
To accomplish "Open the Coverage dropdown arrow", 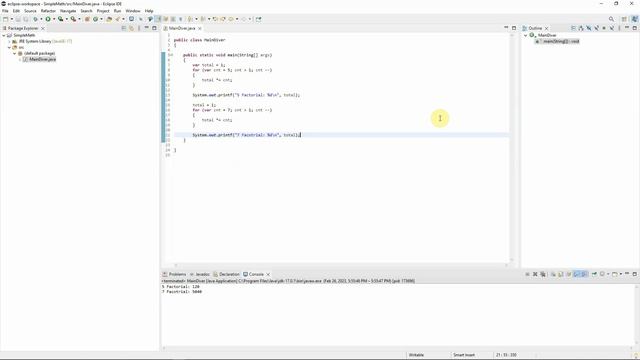I will 67,19.
